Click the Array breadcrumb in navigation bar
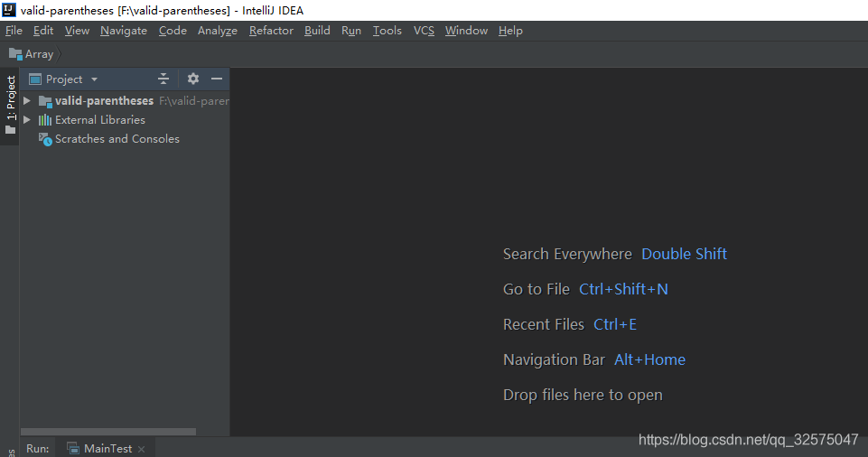 coord(40,54)
